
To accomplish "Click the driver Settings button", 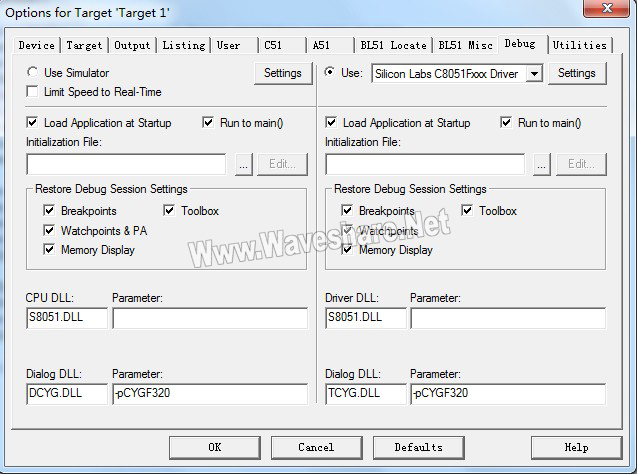I will [576, 73].
